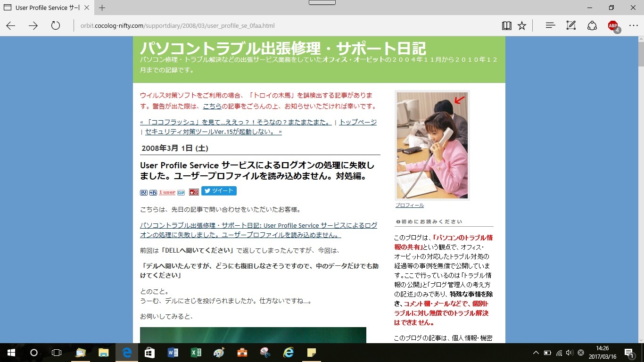644x362 pixels.
Task: Open Action Center notifications
Action: (630, 353)
